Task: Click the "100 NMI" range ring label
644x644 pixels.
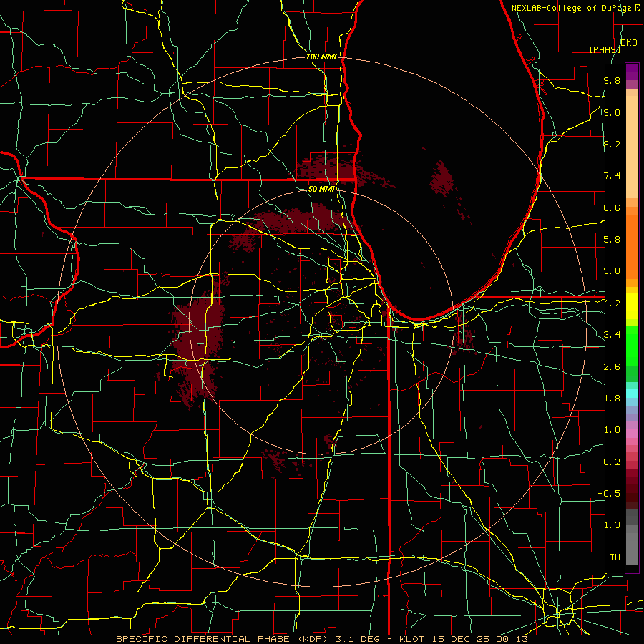Action: (321, 57)
